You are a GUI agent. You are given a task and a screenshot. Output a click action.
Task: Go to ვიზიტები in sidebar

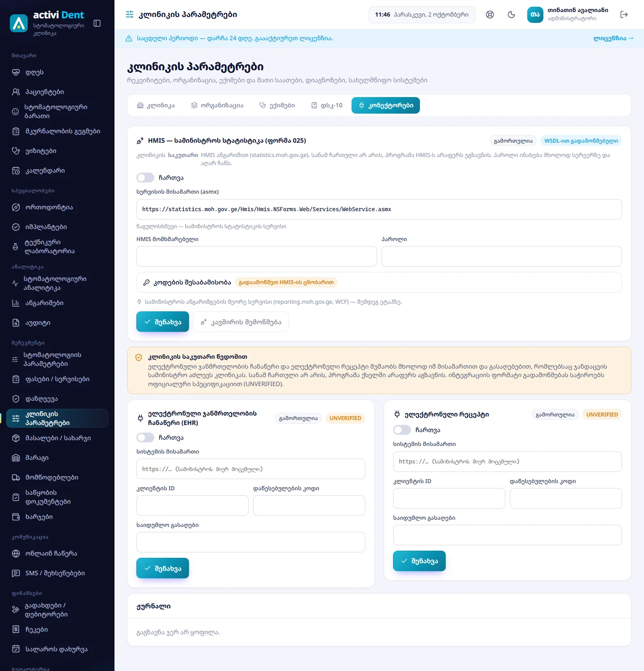(x=57, y=151)
